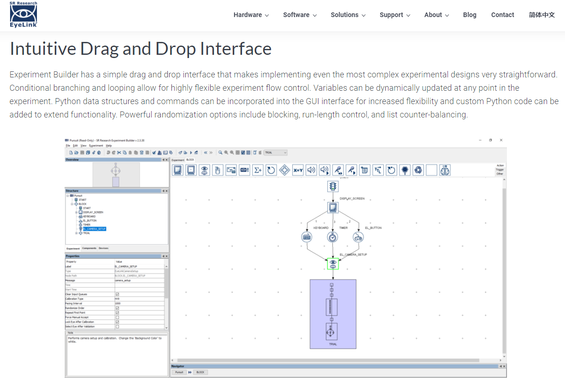Expand DISPLAY_SCREEN in the Structure tree

(77, 212)
